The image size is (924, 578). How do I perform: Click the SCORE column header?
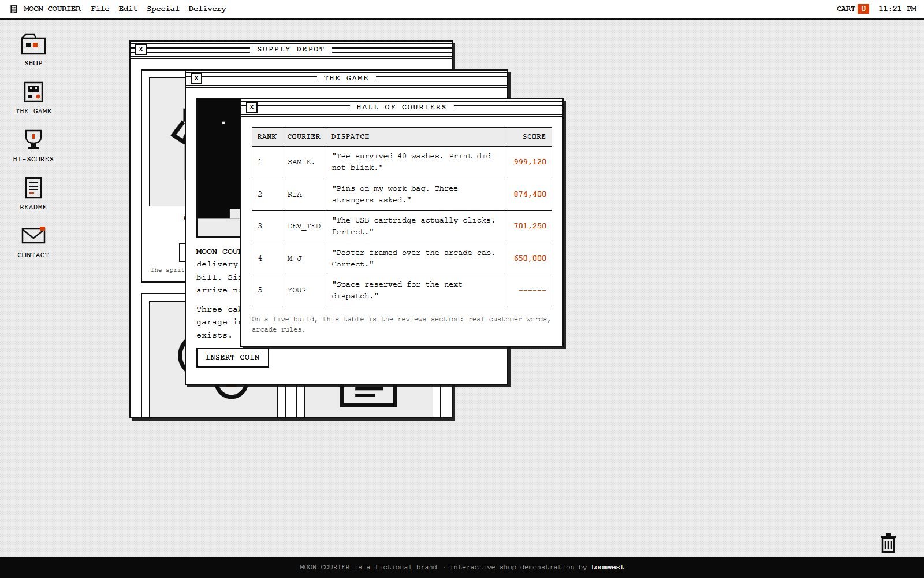point(530,137)
